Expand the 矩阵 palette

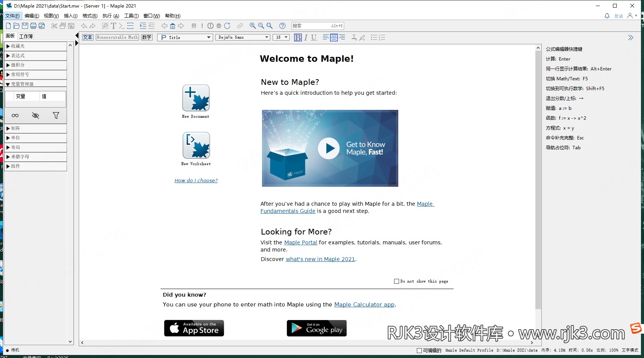pyautogui.click(x=36, y=128)
